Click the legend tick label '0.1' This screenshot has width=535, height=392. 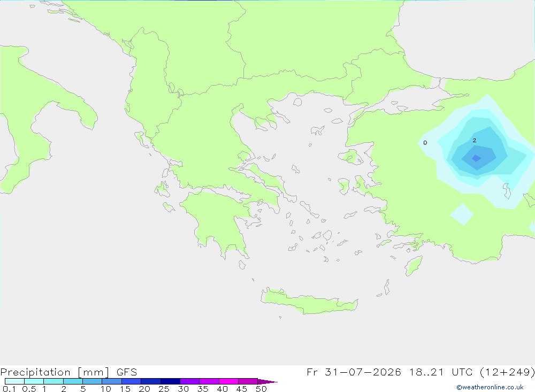[x=9, y=389]
